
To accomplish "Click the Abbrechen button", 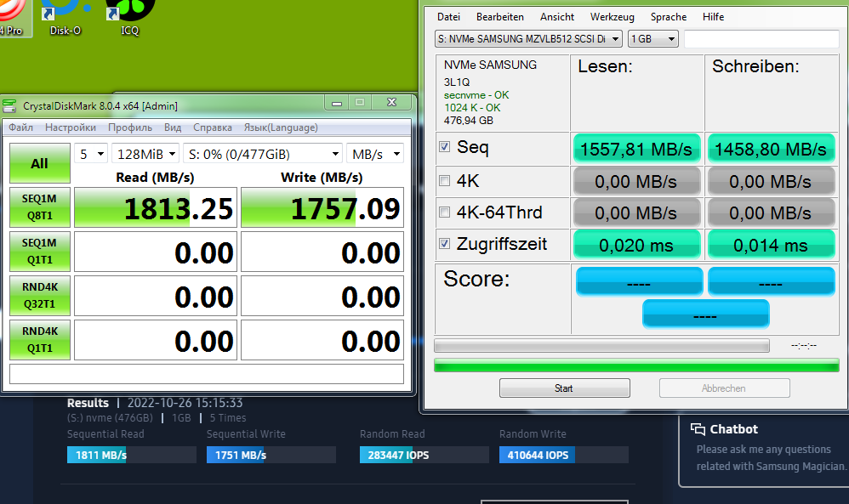I will click(x=724, y=388).
